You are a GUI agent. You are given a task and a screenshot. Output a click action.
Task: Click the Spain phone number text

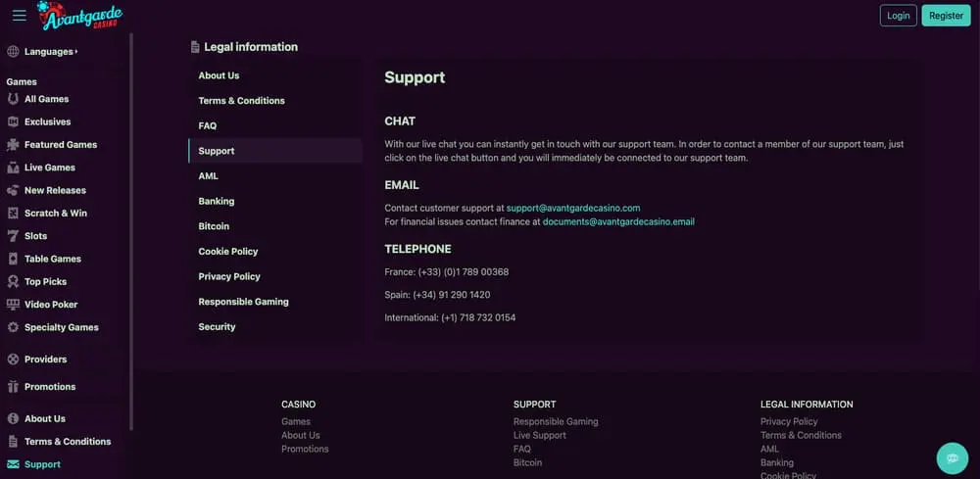click(x=437, y=295)
